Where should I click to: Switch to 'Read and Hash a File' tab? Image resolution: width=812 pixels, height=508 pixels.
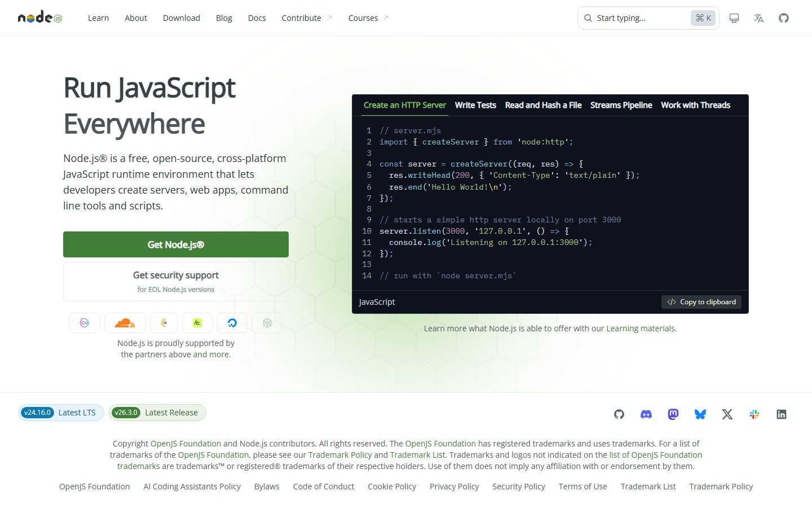tap(543, 105)
